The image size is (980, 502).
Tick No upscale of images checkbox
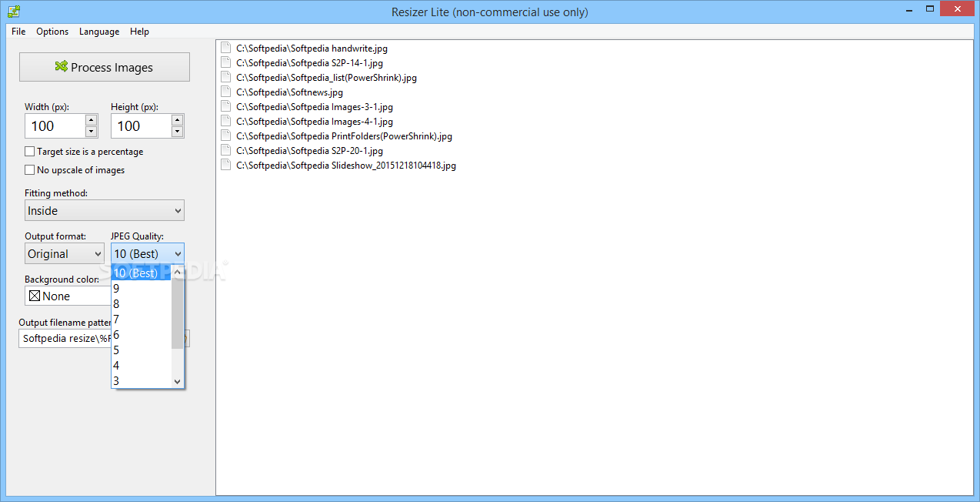(30, 170)
